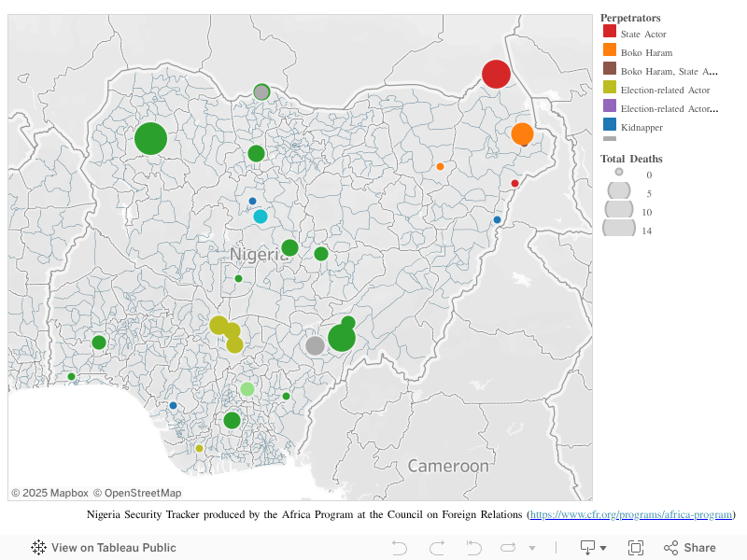Select the large red circle on map
747x560 pixels.
coord(496,74)
